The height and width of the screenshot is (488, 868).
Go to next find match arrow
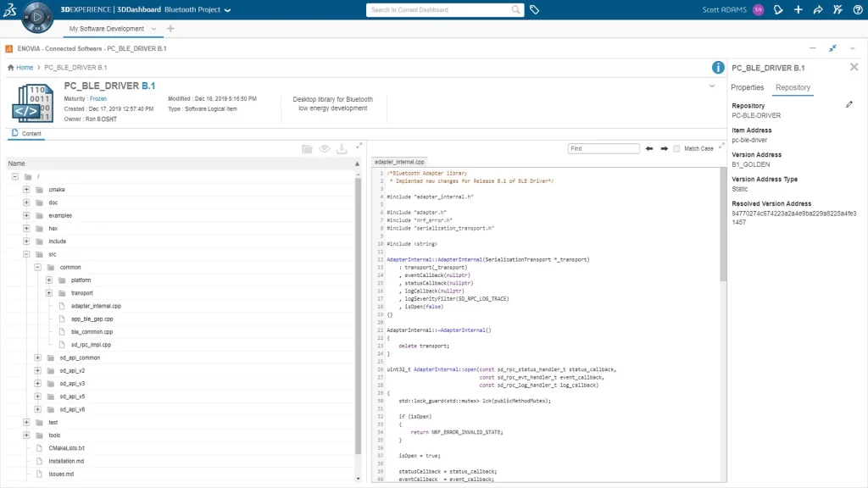click(665, 148)
